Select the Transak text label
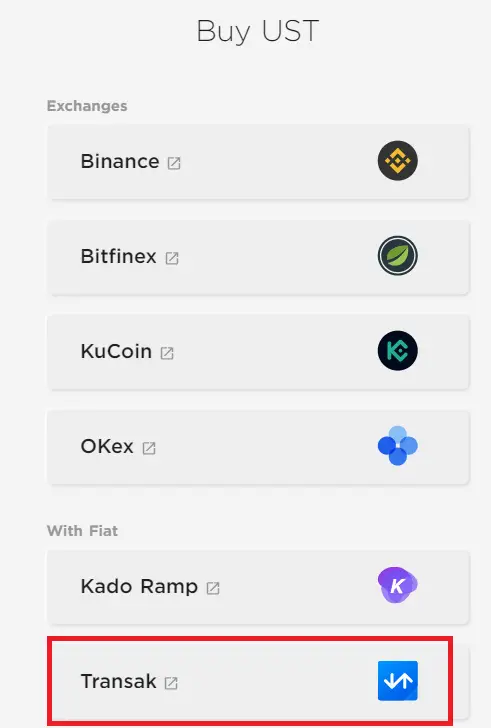The image size is (491, 728). pos(118,682)
